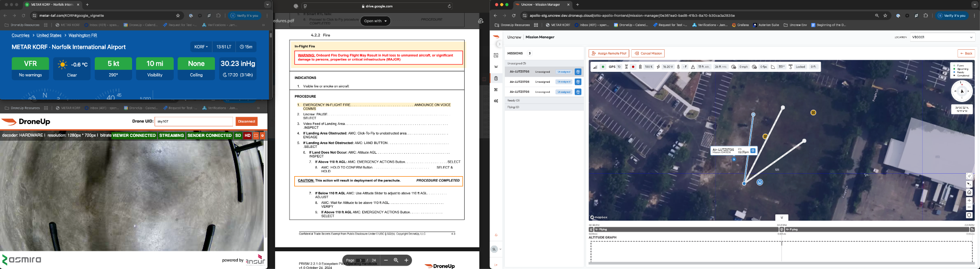Click the yellow drone marker near the legend
Screen dimensions: 980x269
(x=813, y=112)
